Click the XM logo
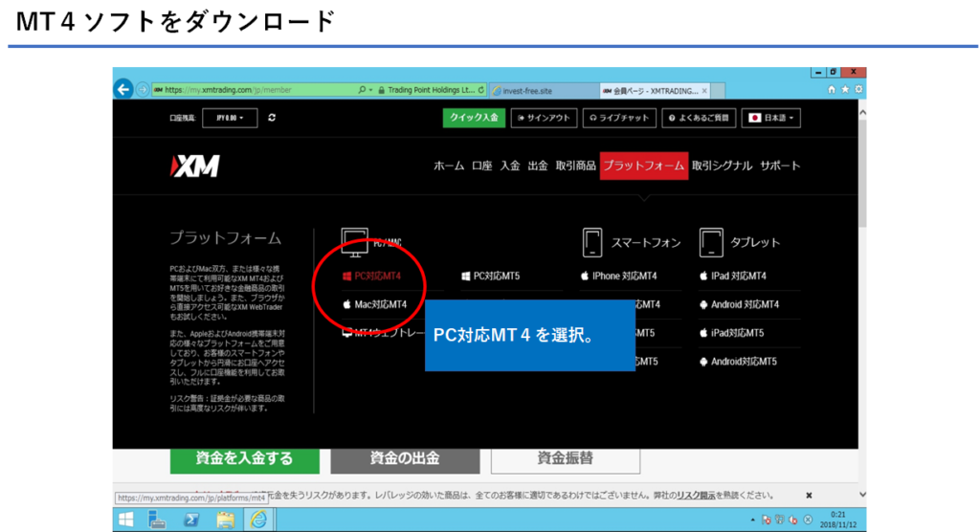The image size is (980, 532). pos(195,166)
